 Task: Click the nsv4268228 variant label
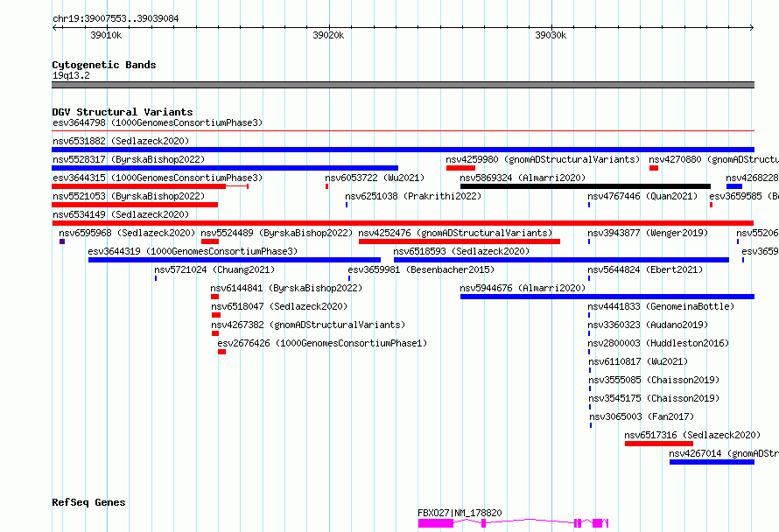(752, 178)
